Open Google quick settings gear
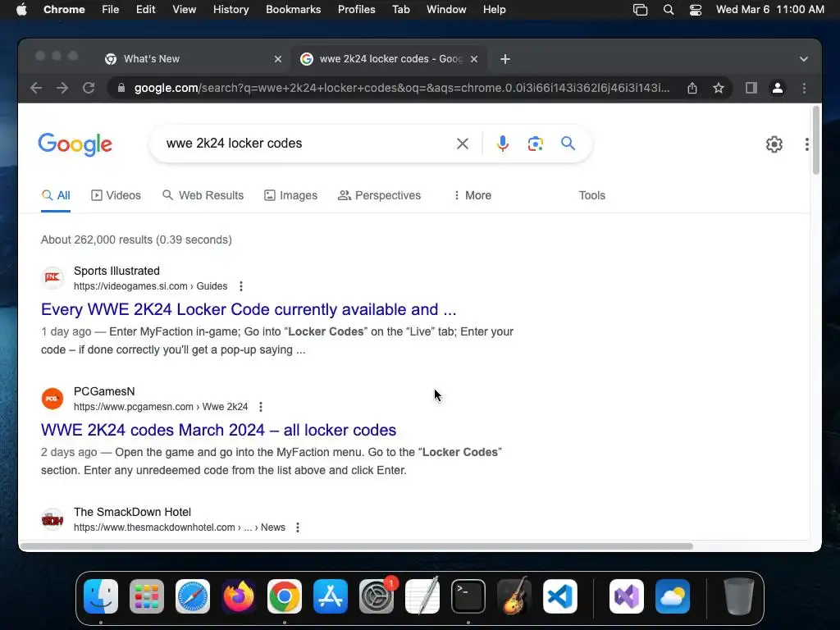840x630 pixels. click(774, 144)
